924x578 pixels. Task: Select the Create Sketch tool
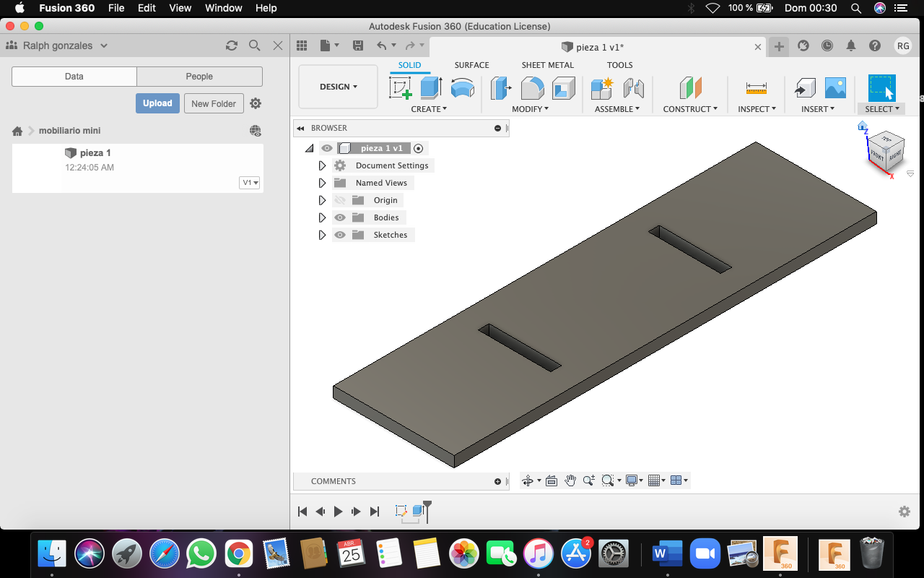point(401,88)
